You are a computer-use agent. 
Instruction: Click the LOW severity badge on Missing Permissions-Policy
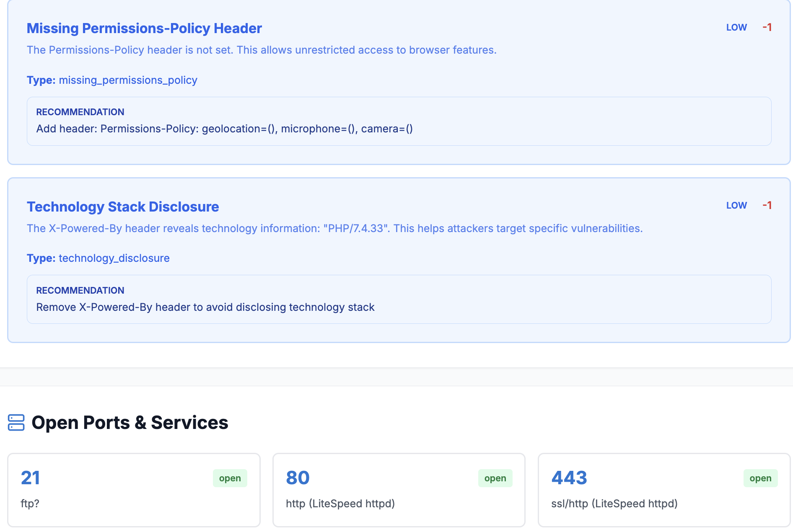[x=736, y=27]
